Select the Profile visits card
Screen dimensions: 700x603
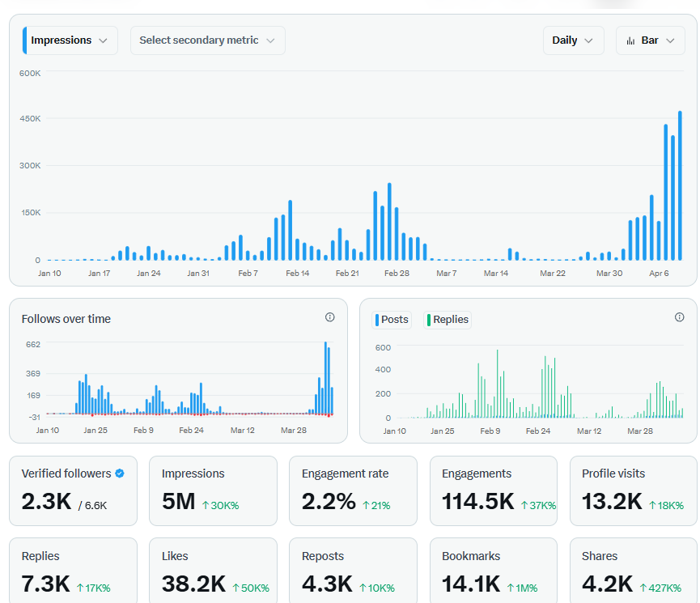pyautogui.click(x=634, y=490)
